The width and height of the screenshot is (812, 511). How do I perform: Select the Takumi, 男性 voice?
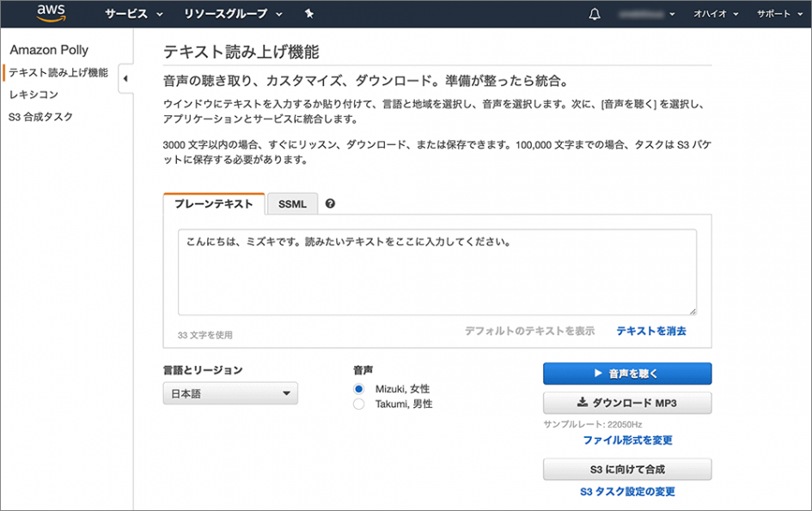(358, 404)
